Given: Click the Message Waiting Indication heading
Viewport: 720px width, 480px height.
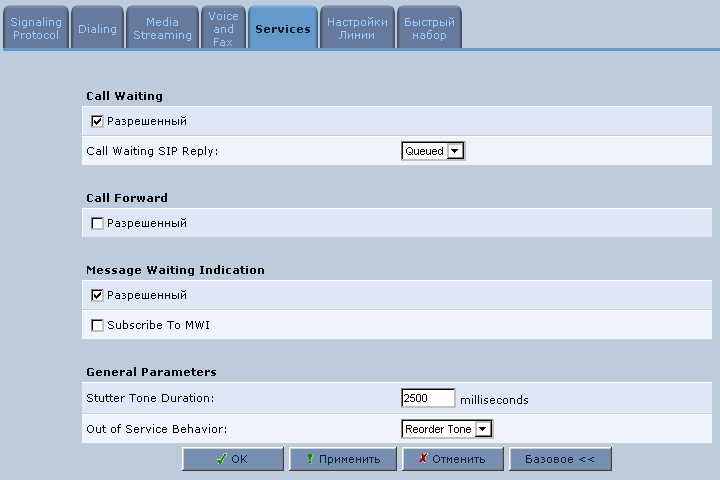Looking at the screenshot, I should point(175,270).
